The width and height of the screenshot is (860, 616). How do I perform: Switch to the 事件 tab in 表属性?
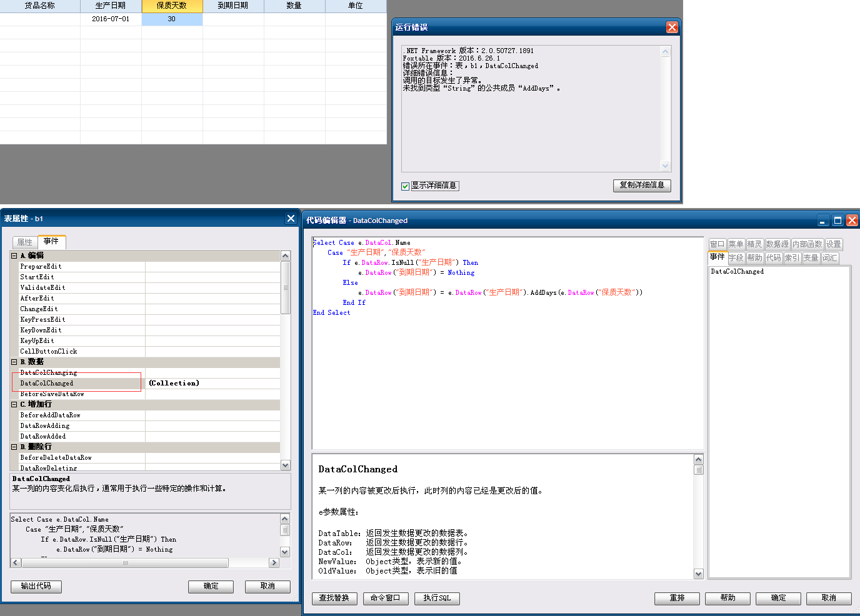point(51,241)
